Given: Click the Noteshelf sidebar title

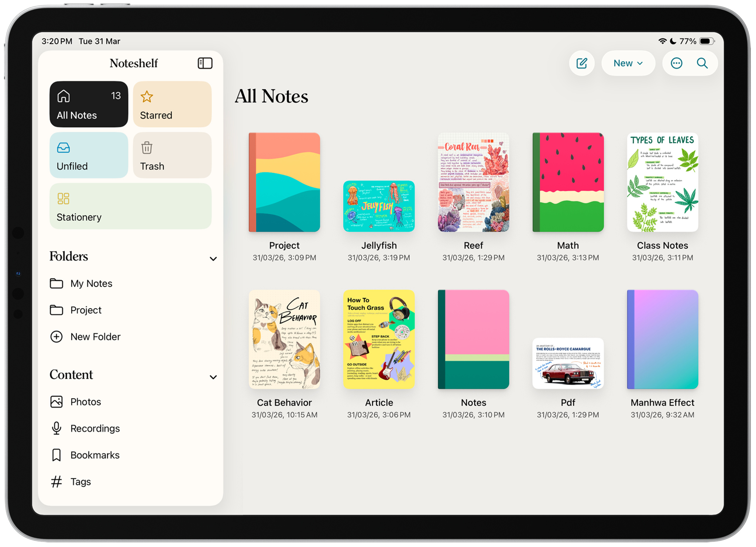Looking at the screenshot, I should click(x=134, y=63).
